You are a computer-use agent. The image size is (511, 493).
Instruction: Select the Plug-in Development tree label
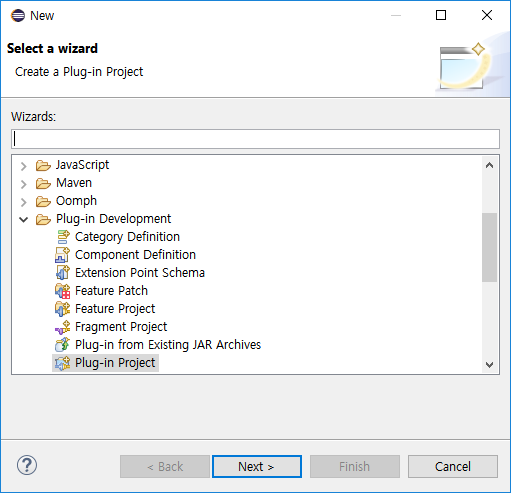coord(113,219)
